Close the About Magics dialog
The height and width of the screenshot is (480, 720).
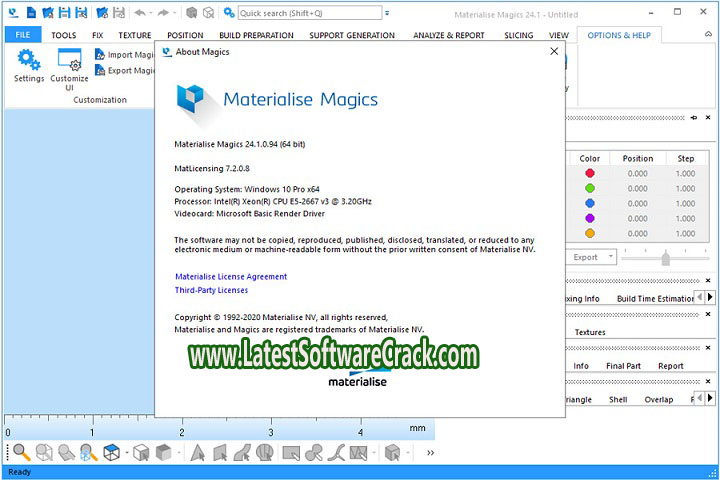pos(554,51)
